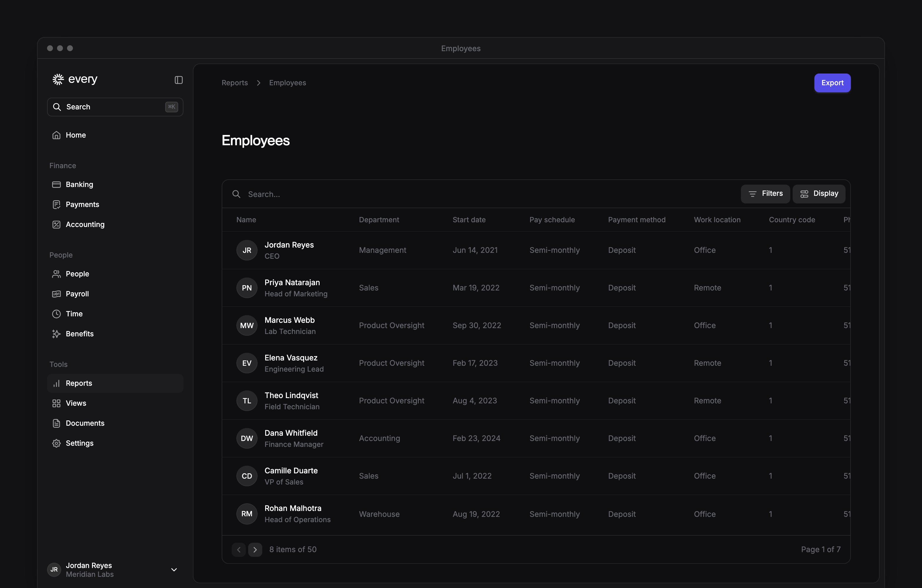This screenshot has height=588, width=922.
Task: Expand the Jordan Reyes account menu chevron
Action: pyautogui.click(x=174, y=570)
